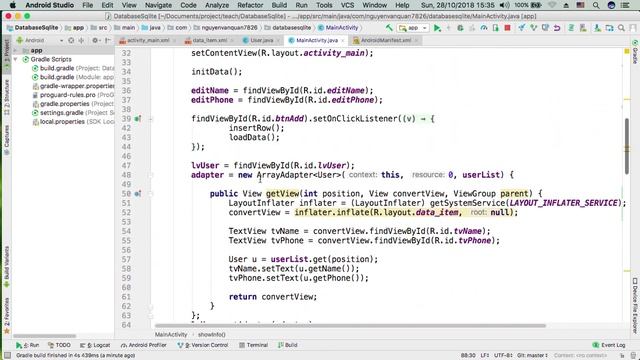The height and width of the screenshot is (360, 640).
Task: Toggle the Device File Explorer side tab
Action: (635, 306)
